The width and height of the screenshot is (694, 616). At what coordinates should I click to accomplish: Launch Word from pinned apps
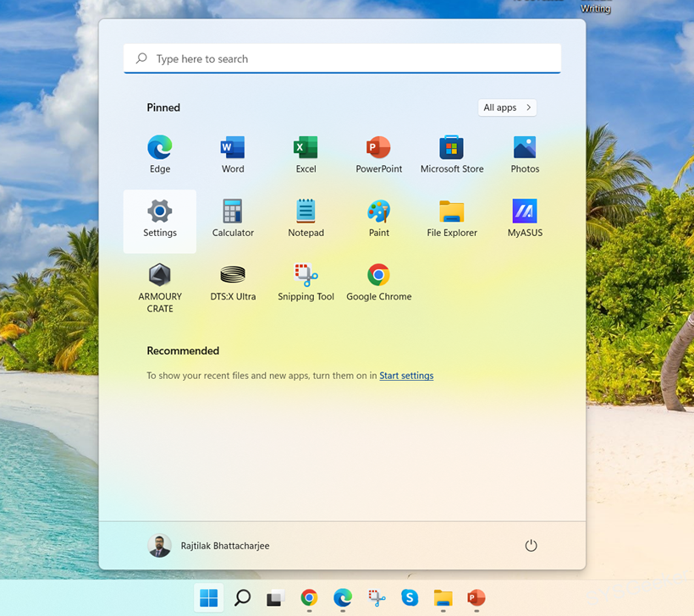pos(233,155)
